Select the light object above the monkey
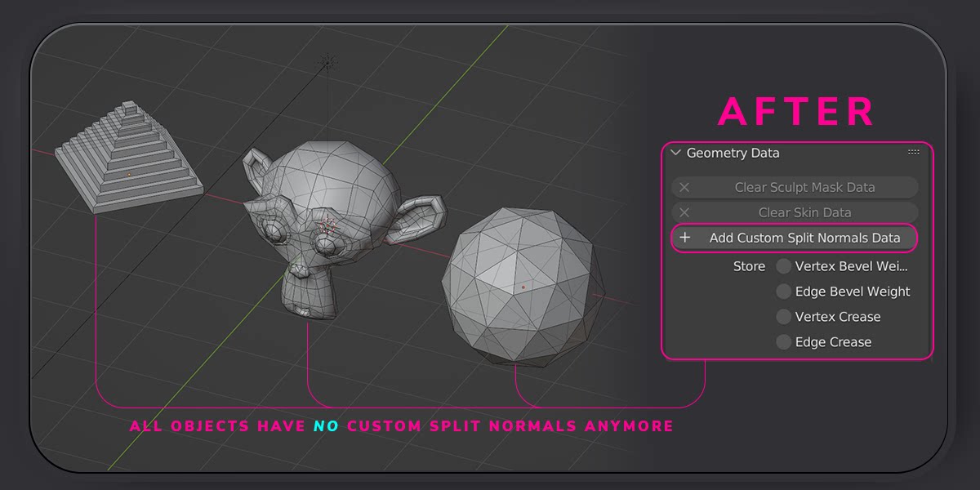This screenshot has height=490, width=980. [327, 61]
